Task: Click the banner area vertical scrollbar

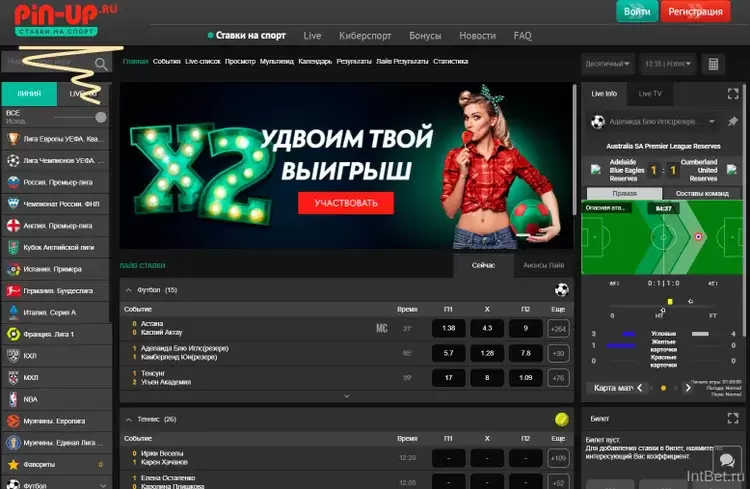Action: [574, 149]
